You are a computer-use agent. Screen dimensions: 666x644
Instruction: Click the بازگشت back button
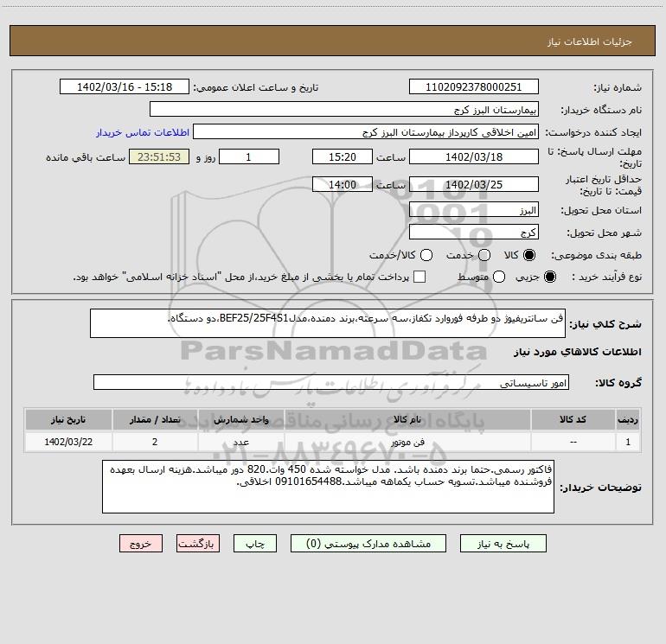pyautogui.click(x=198, y=544)
